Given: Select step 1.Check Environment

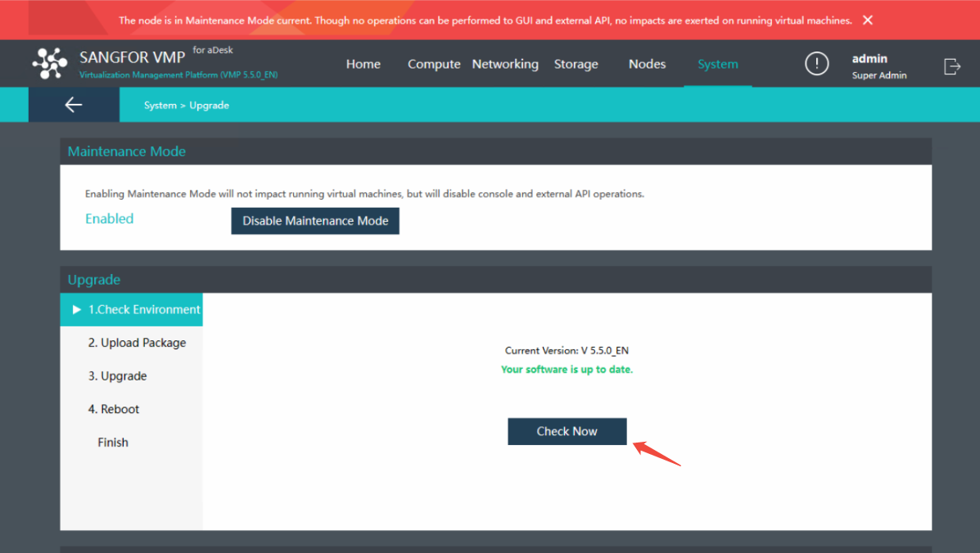Looking at the screenshot, I should [x=131, y=309].
